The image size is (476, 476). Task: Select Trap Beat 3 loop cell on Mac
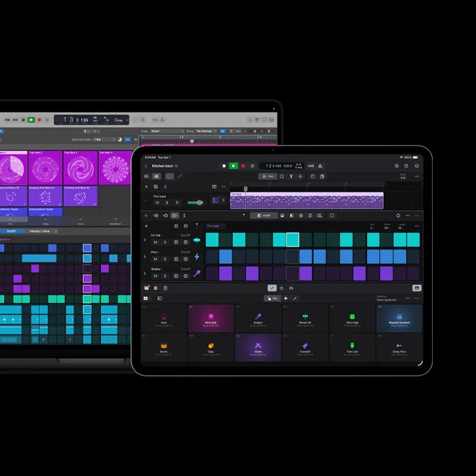(x=81, y=167)
